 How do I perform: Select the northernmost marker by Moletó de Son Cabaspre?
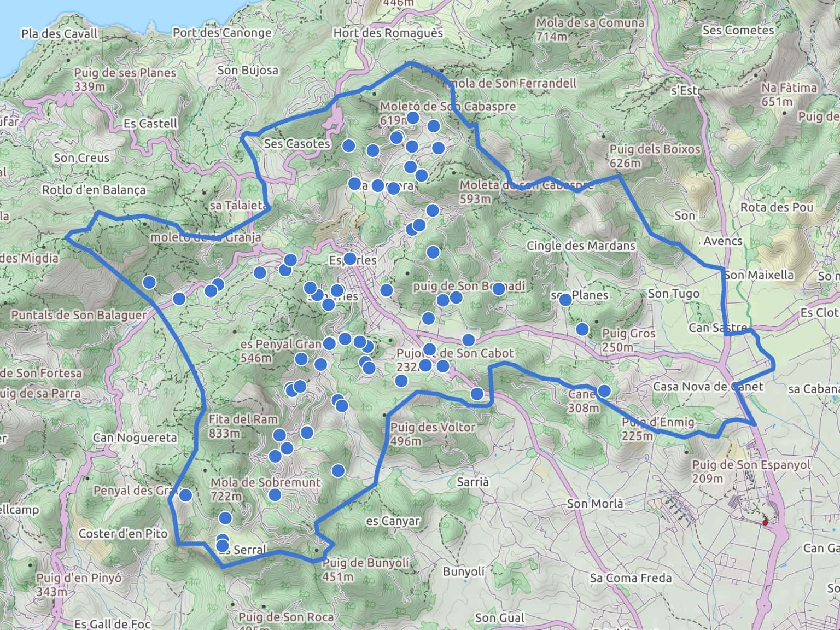tap(413, 118)
